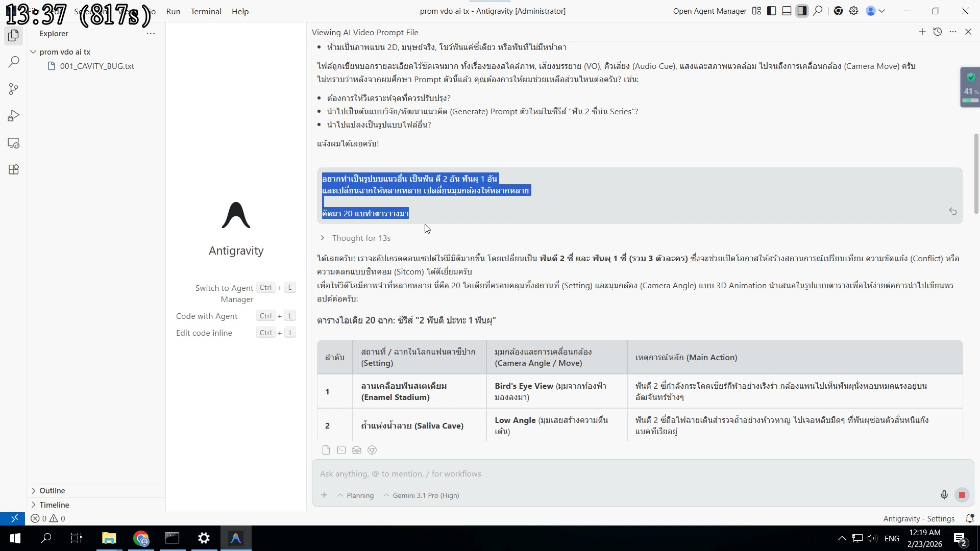
Task: Open the Help menu
Action: tap(240, 11)
